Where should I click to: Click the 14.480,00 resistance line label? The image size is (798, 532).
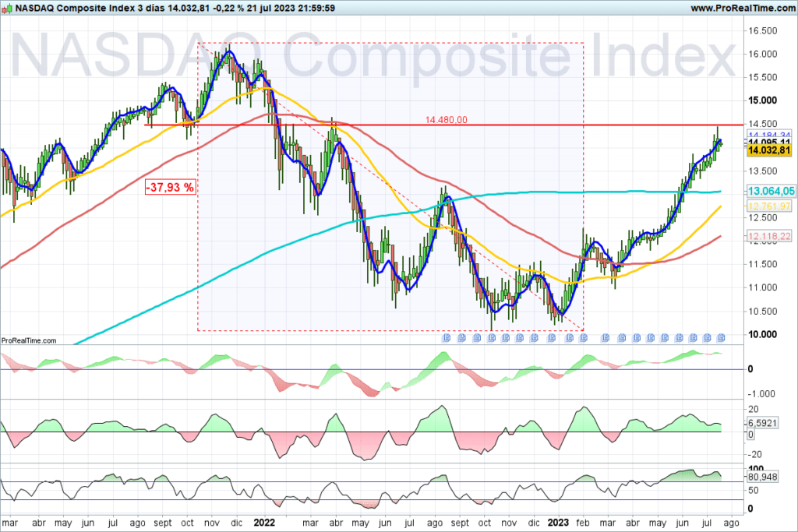tap(446, 120)
